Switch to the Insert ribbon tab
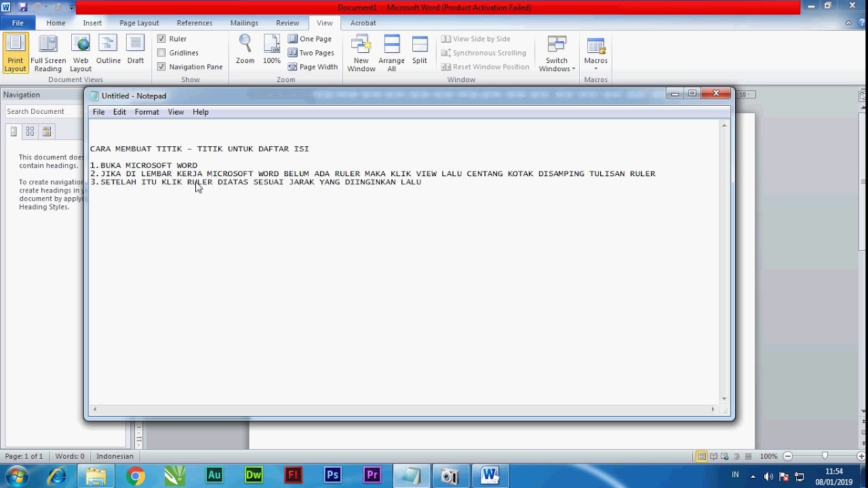The image size is (868, 488). tap(92, 23)
